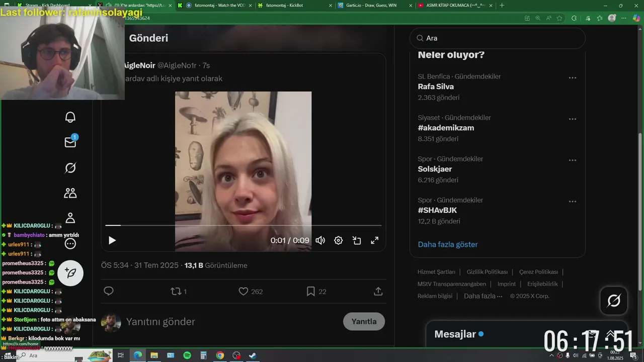Click the Ara search box on X
644x362 pixels.
click(x=498, y=38)
